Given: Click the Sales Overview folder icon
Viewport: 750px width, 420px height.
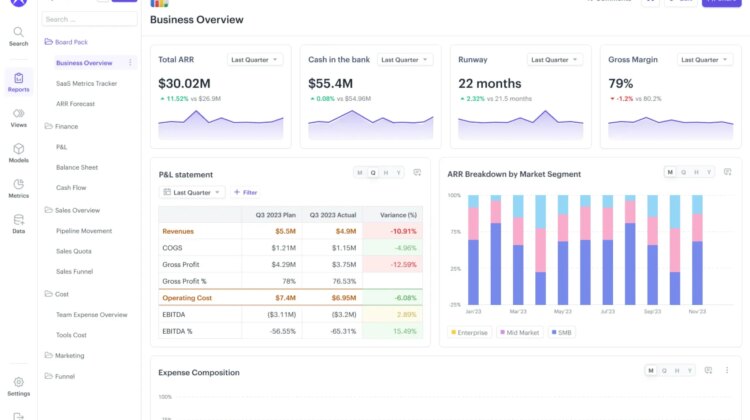Looking at the screenshot, I should pyautogui.click(x=48, y=210).
